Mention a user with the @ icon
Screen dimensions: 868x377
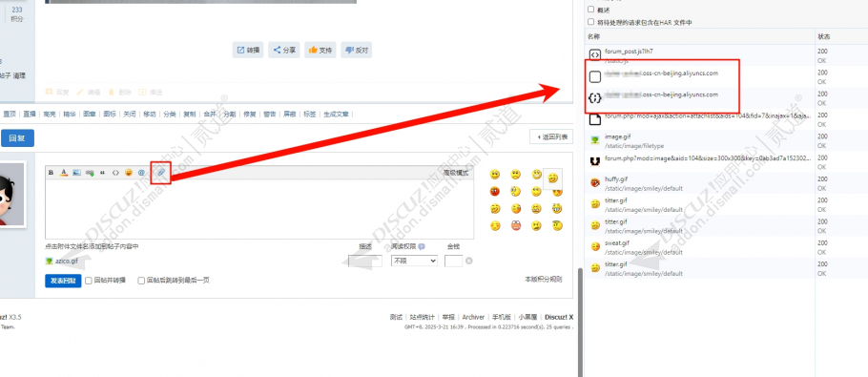coord(142,173)
